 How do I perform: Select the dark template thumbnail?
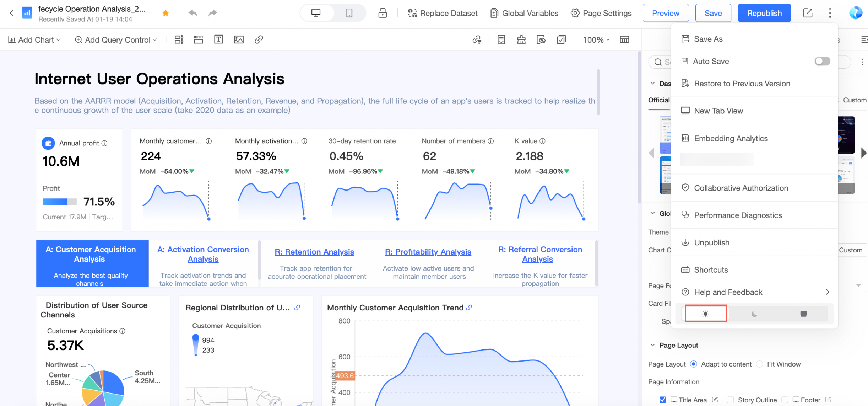(846, 135)
